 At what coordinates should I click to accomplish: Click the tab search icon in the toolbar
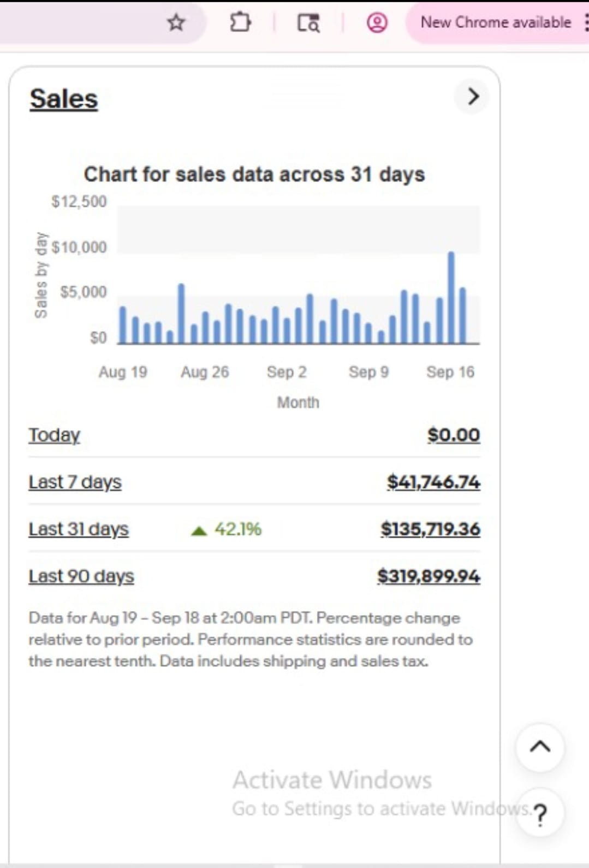[x=308, y=23]
